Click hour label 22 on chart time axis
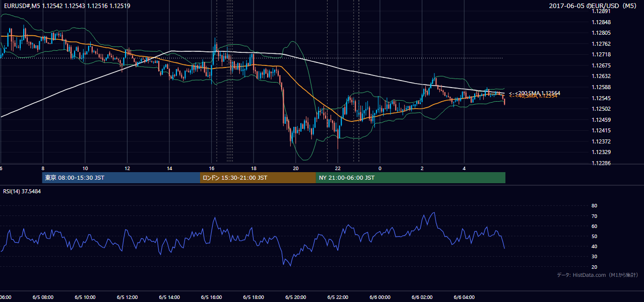644x302 pixels. pos(338,169)
